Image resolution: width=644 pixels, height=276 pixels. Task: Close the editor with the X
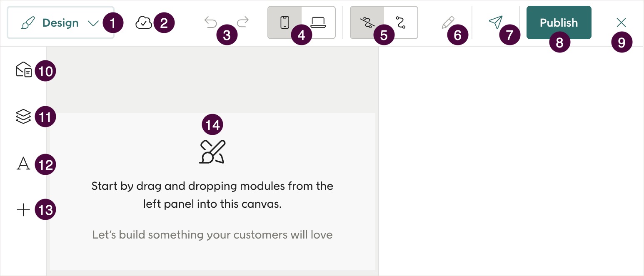point(621,22)
